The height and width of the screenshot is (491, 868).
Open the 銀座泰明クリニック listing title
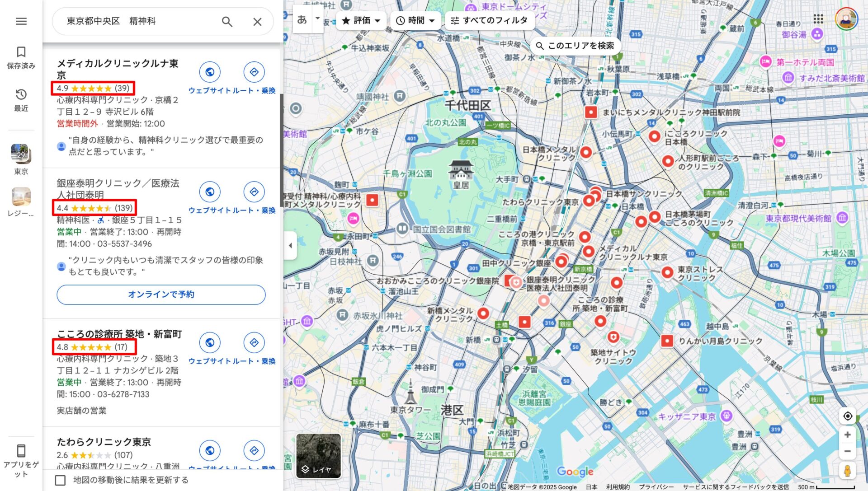(118, 189)
